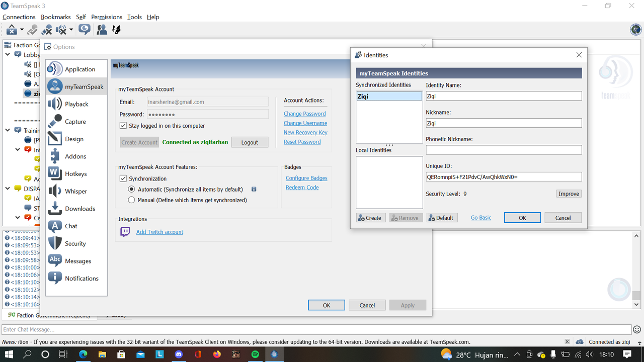The height and width of the screenshot is (362, 644).
Task: Cancel the Identities dialog
Action: [x=563, y=218]
